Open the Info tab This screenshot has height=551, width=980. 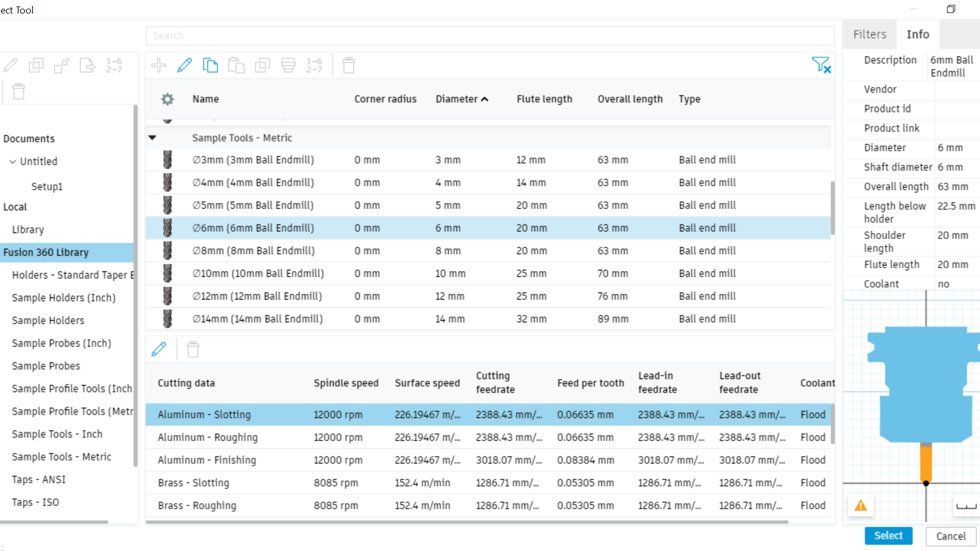(917, 34)
